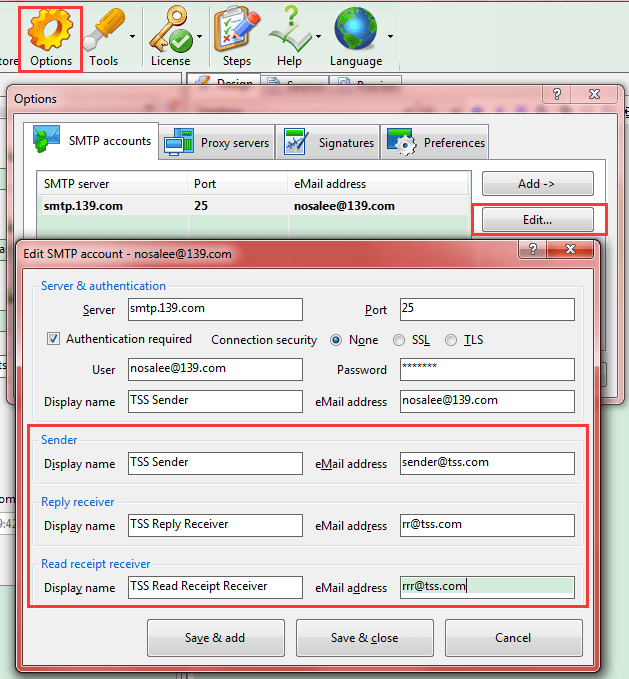Focus the User input field
Screen dimensions: 629x679
[215, 369]
